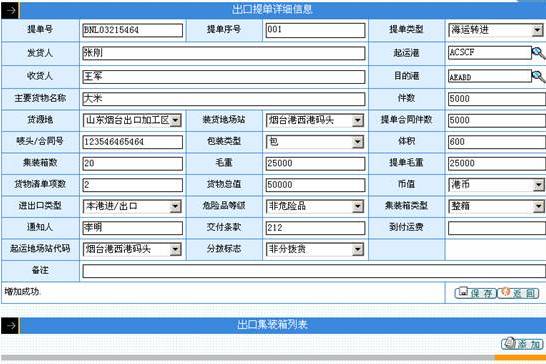Click the 提单号 field with BNL03215464

tap(133, 30)
